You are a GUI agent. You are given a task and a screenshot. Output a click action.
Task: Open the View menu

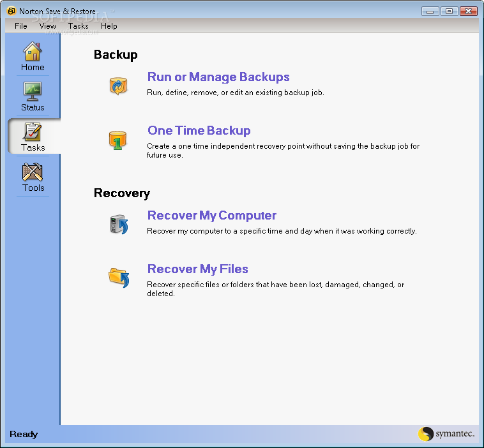click(48, 26)
